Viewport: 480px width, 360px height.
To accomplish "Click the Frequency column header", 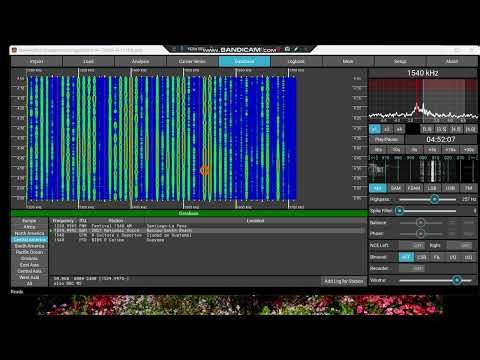I will 63,221.
